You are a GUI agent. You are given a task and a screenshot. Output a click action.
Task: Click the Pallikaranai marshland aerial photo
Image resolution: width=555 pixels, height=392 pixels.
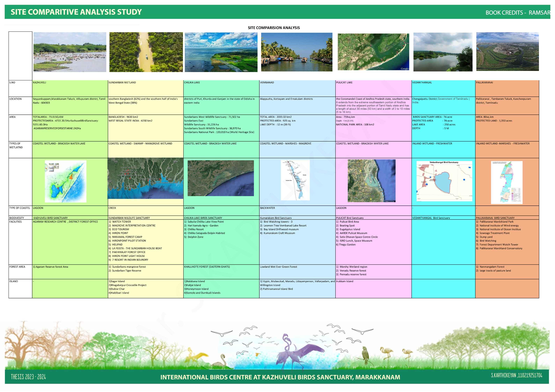tap(507, 52)
